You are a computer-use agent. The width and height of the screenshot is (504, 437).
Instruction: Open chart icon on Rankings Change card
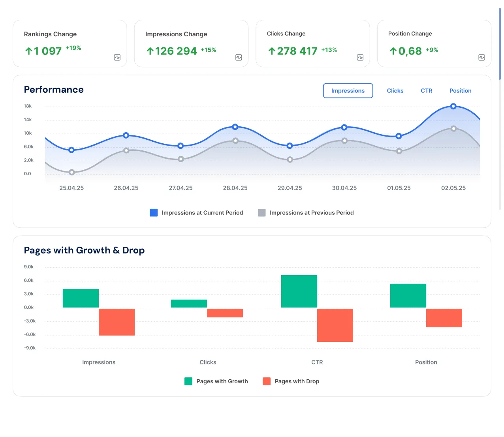117,58
